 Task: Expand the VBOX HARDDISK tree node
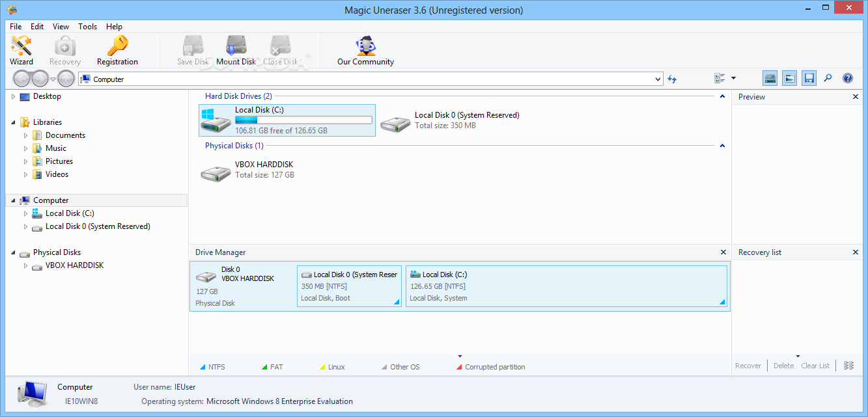point(26,265)
